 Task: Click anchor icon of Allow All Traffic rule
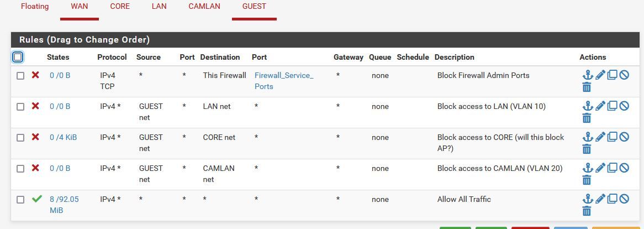click(588, 199)
